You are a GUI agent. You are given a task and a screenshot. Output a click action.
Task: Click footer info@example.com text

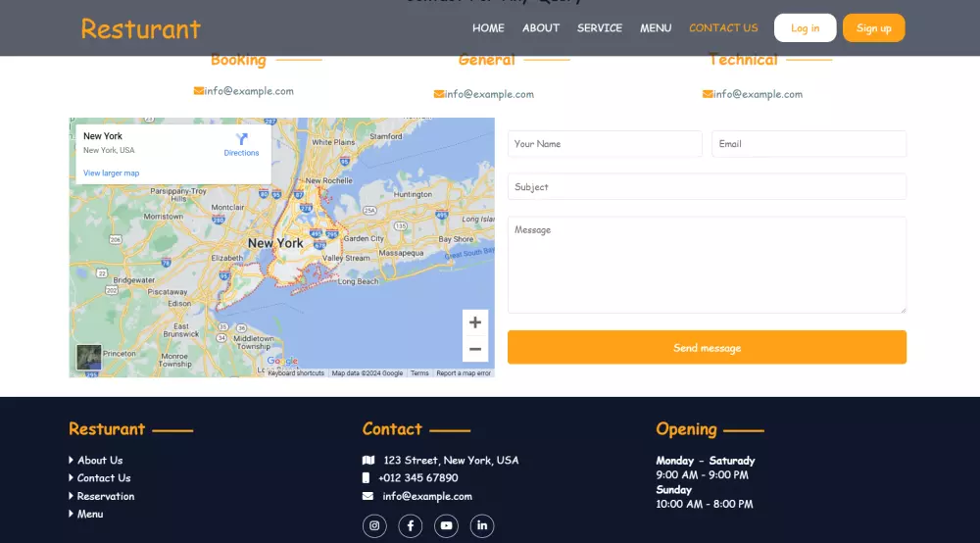click(427, 496)
